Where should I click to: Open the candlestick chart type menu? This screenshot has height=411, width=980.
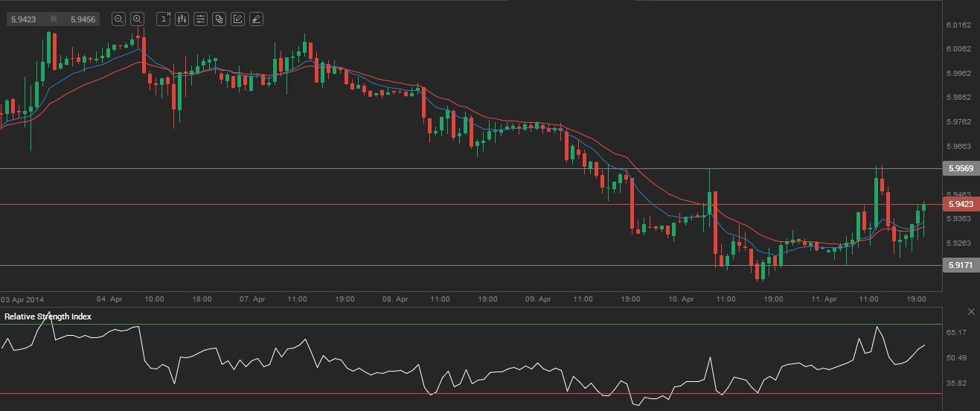pyautogui.click(x=182, y=19)
